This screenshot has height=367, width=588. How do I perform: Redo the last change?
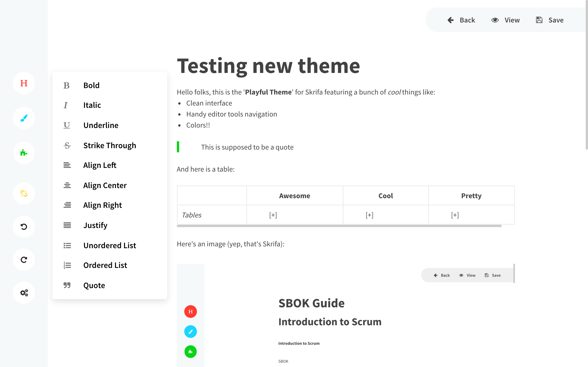(x=24, y=259)
